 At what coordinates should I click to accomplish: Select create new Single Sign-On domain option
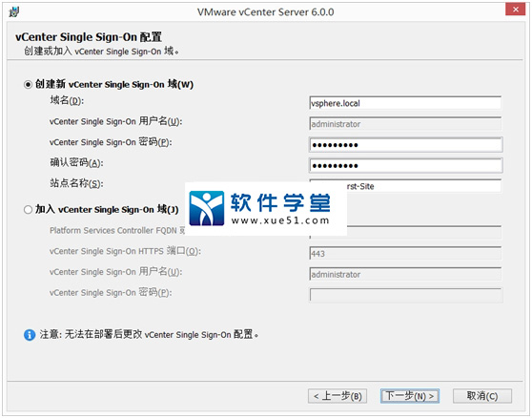point(29,84)
